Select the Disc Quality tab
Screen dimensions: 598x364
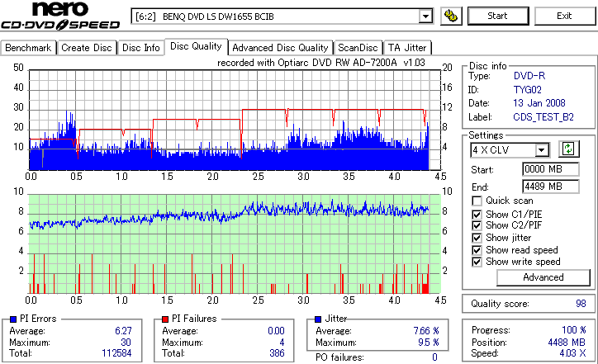point(196,46)
